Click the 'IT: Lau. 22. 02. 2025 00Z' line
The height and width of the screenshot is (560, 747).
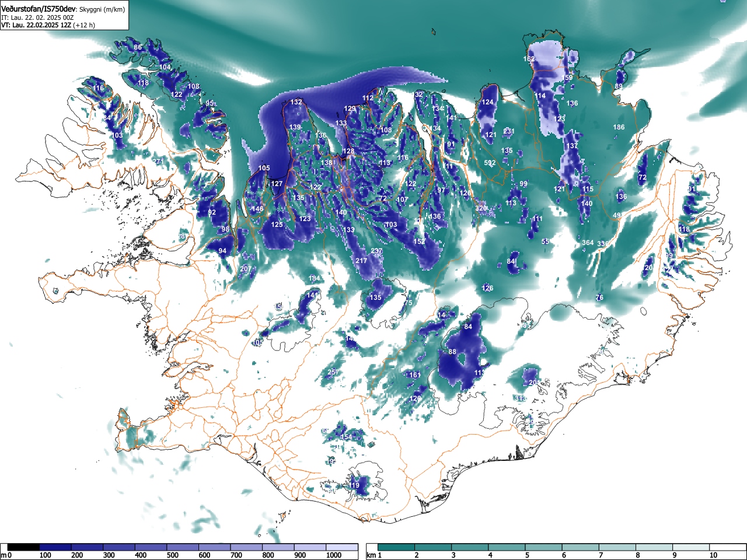37,17
